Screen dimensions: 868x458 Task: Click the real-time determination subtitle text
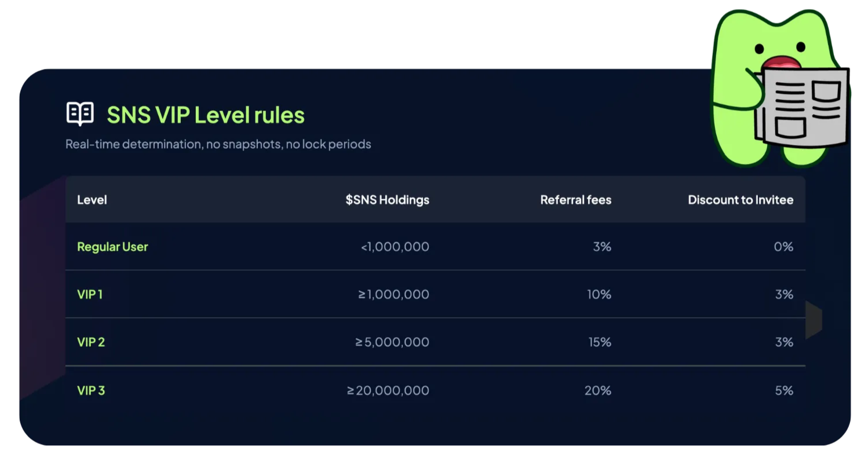218,144
